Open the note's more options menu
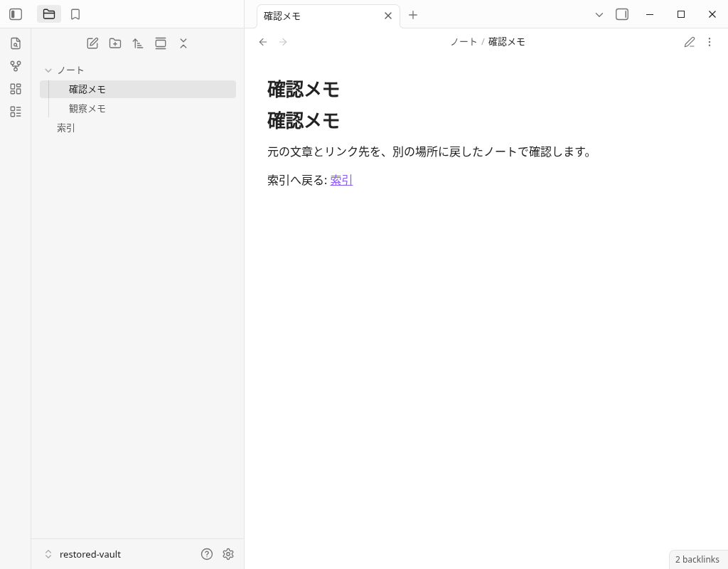The height and width of the screenshot is (569, 728). [x=710, y=42]
